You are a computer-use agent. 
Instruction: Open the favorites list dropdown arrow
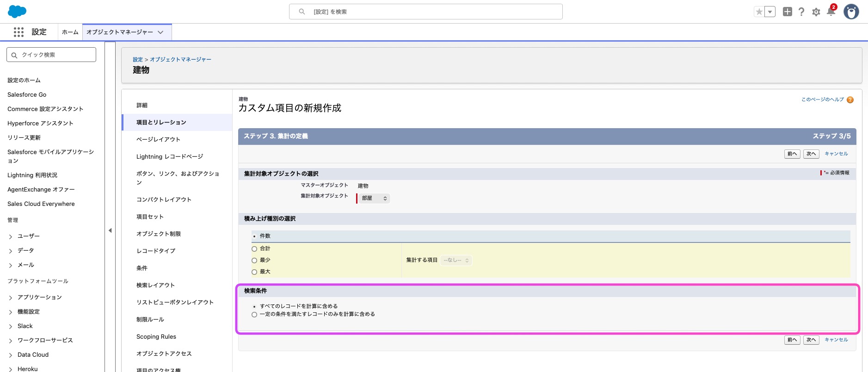click(770, 12)
